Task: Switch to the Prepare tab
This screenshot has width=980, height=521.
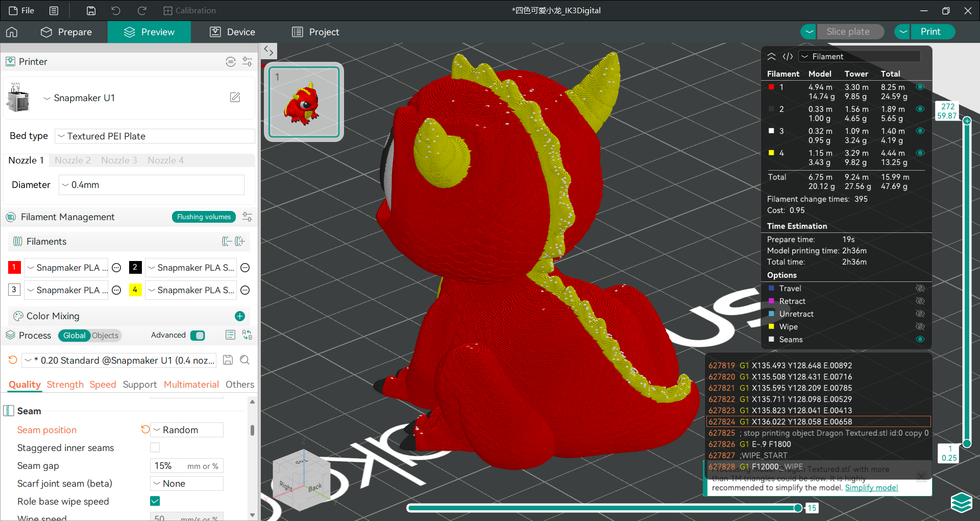Action: (67, 32)
